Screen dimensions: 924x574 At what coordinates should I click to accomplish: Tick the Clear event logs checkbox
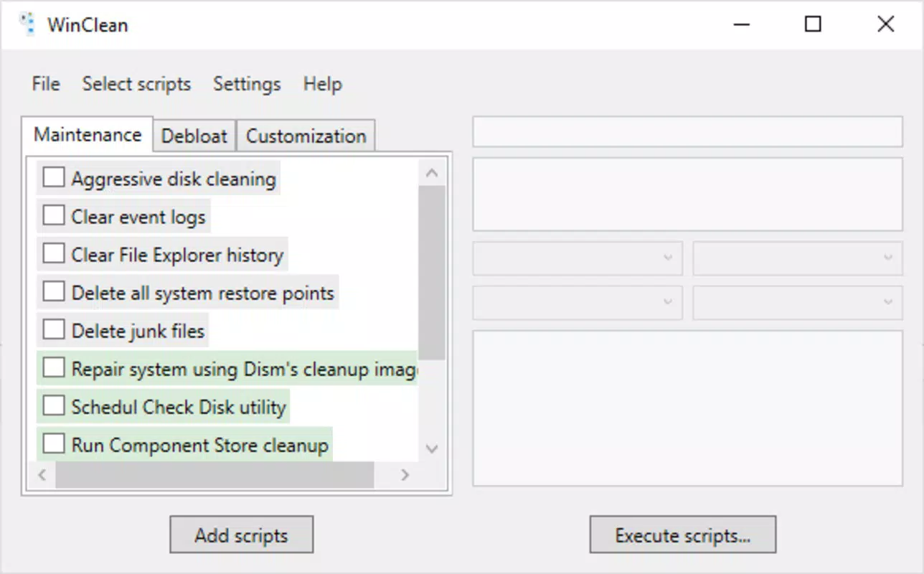[54, 216]
